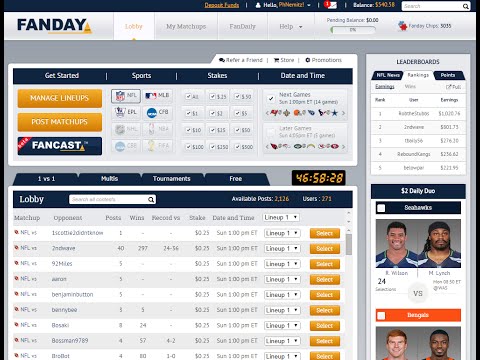The height and width of the screenshot is (360, 480).
Task: Open the Store cart link
Action: pyautogui.click(x=284, y=60)
